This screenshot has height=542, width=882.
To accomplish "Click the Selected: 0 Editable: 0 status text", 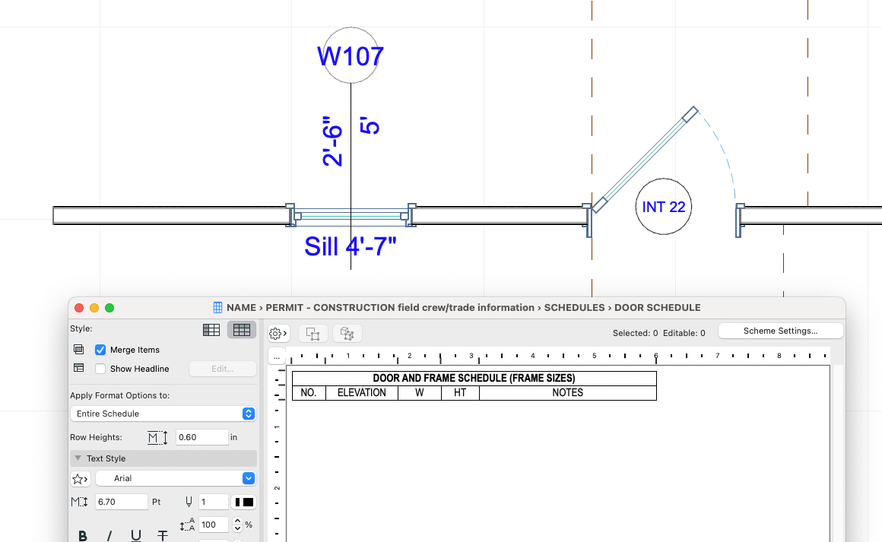I will (x=659, y=333).
